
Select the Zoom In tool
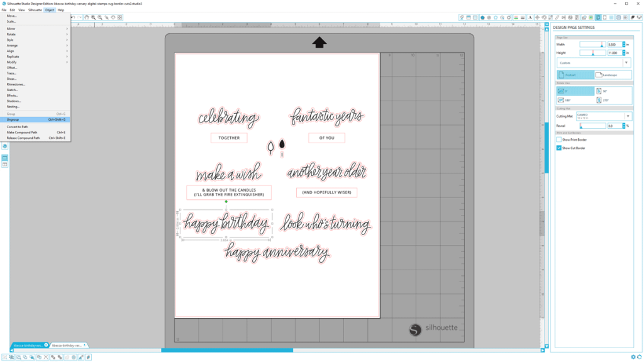point(93,17)
